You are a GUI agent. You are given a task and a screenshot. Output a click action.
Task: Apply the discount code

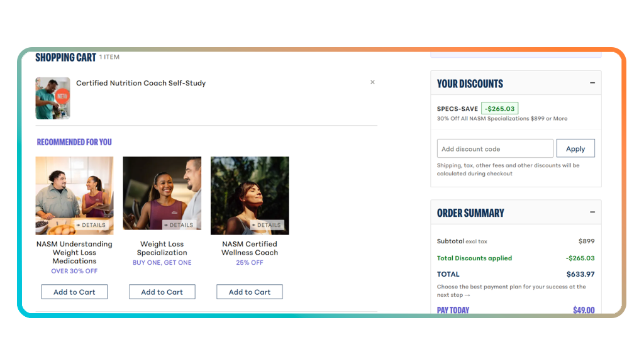(x=575, y=148)
